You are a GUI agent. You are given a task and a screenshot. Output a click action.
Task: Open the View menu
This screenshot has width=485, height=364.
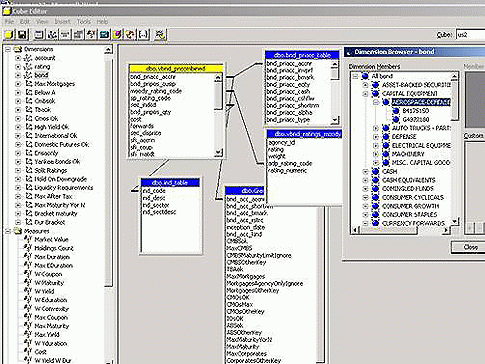pos(42,22)
